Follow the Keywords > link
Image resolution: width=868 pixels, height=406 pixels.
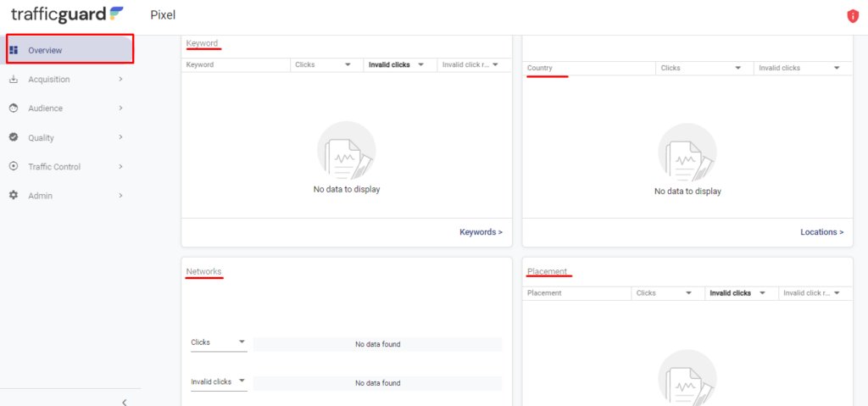(481, 232)
